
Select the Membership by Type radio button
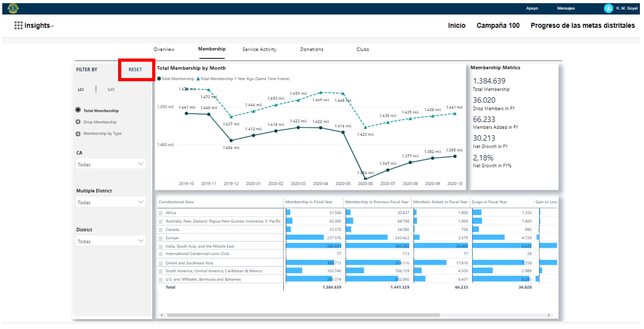[78, 134]
